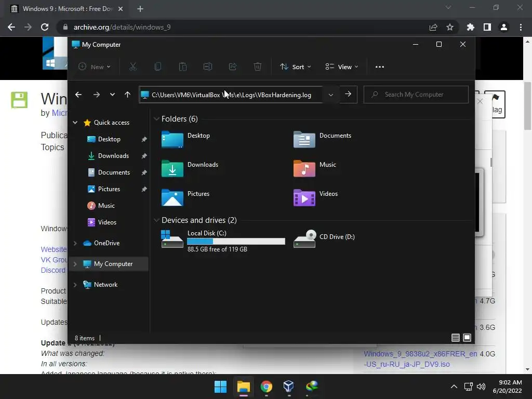Open the New dropdown menu

pos(95,67)
